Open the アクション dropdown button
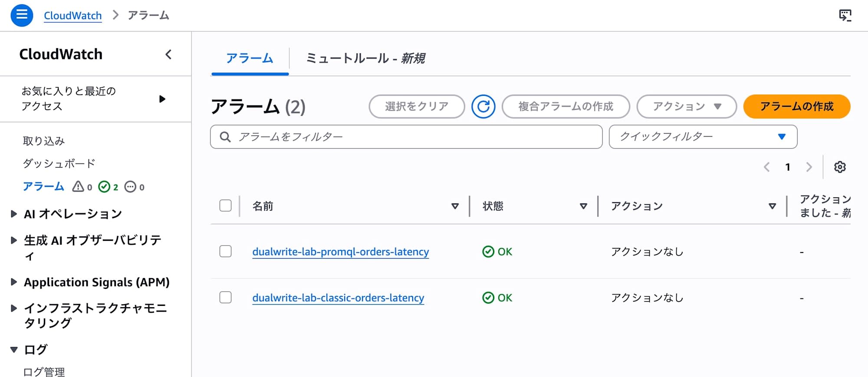Screen dimensions: 868x377 [x=686, y=106]
